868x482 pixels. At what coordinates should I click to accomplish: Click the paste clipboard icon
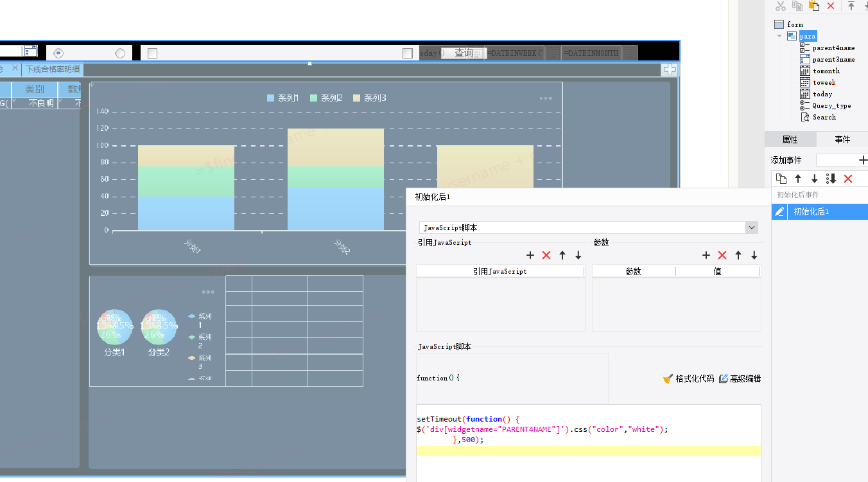click(x=814, y=6)
